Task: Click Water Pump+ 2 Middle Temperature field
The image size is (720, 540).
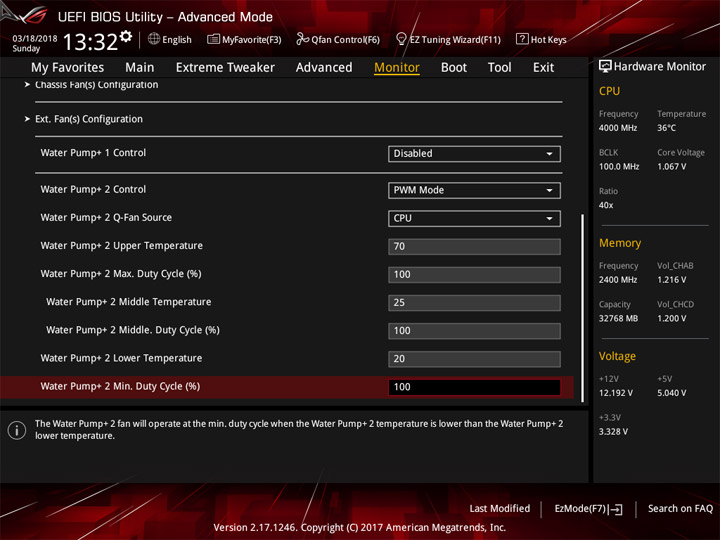Action: click(x=474, y=303)
